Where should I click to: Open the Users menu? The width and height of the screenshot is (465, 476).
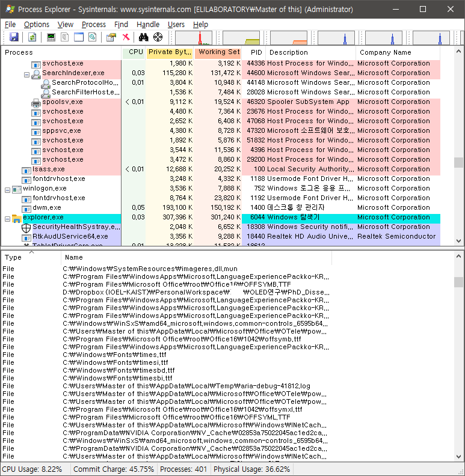point(176,24)
